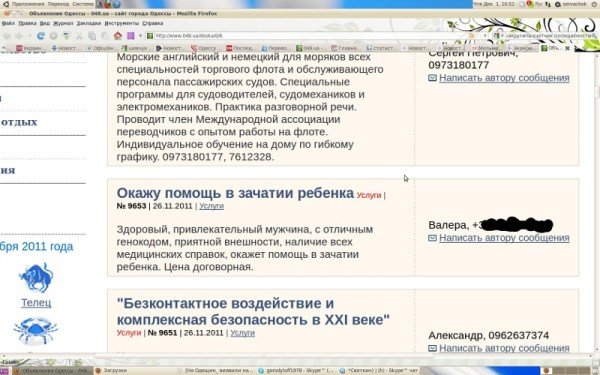
Task: Switch to the 'Послед...' tab
Action: 240,48
